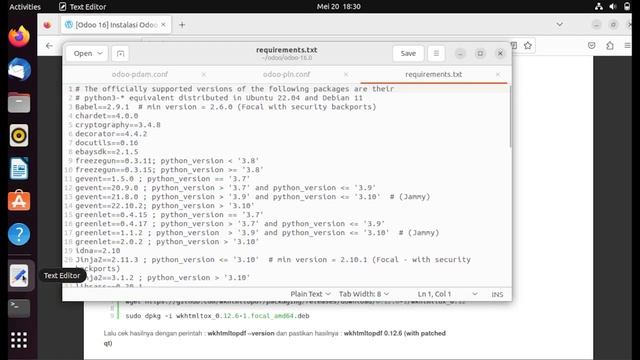
Task: Click the gevent==22.10.2 line
Action: pyautogui.click(x=165, y=206)
